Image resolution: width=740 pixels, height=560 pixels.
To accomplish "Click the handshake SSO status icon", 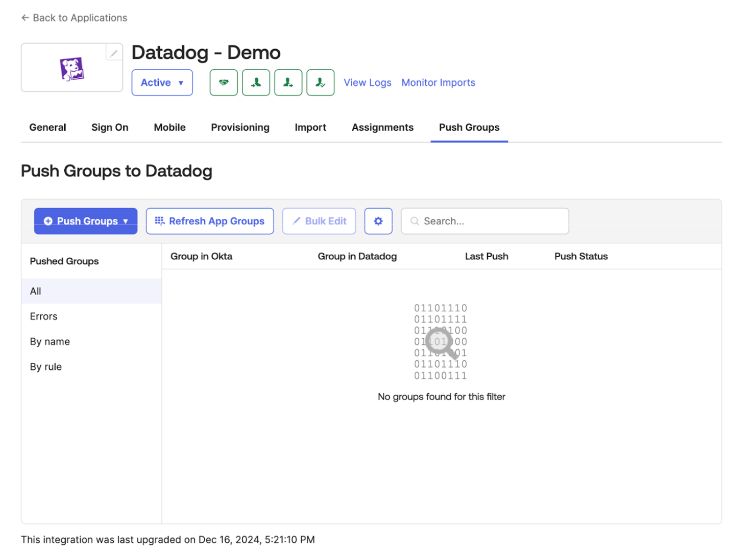I will click(224, 82).
